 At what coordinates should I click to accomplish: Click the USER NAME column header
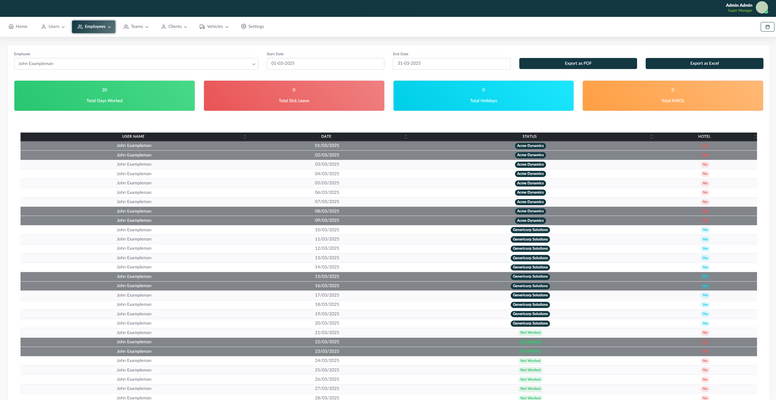134,137
